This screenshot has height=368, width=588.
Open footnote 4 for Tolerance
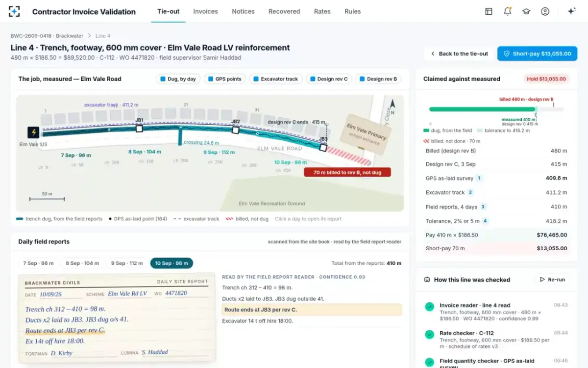(485, 221)
